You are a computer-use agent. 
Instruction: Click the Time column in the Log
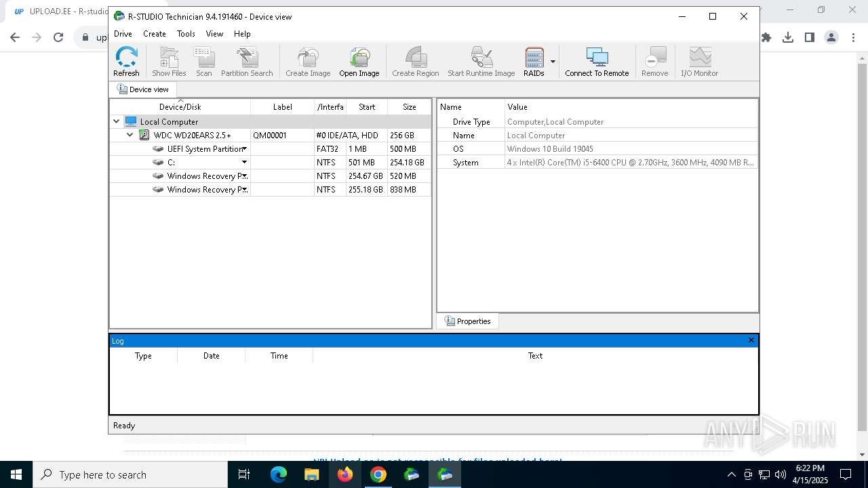tap(279, 356)
